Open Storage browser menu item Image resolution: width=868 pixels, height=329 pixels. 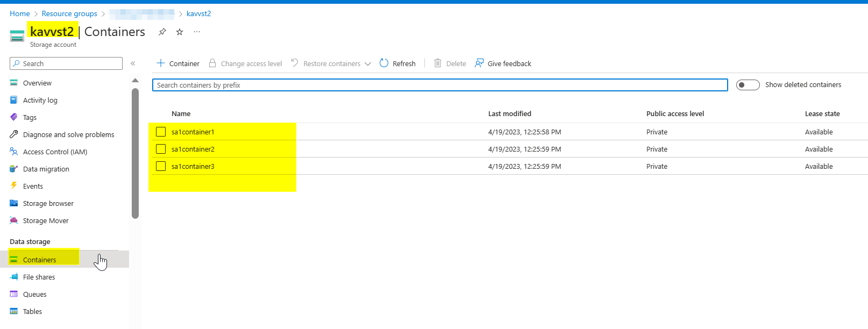(x=48, y=203)
